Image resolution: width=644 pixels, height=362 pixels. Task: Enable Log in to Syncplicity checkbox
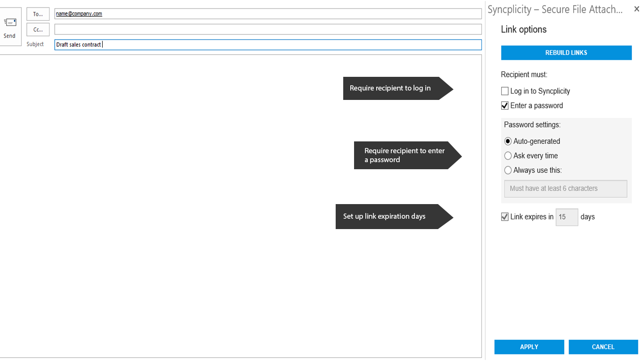(x=505, y=91)
